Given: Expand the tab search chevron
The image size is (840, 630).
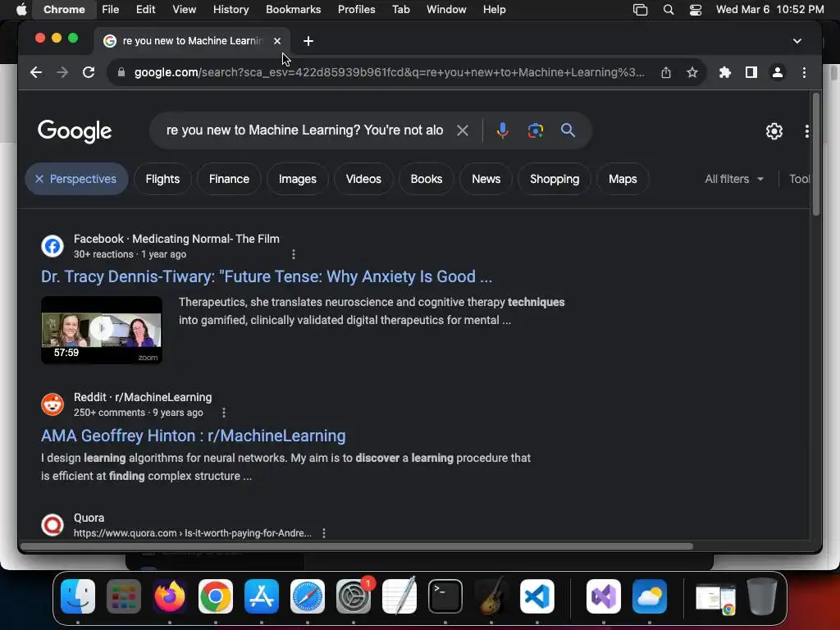Looking at the screenshot, I should (797, 41).
